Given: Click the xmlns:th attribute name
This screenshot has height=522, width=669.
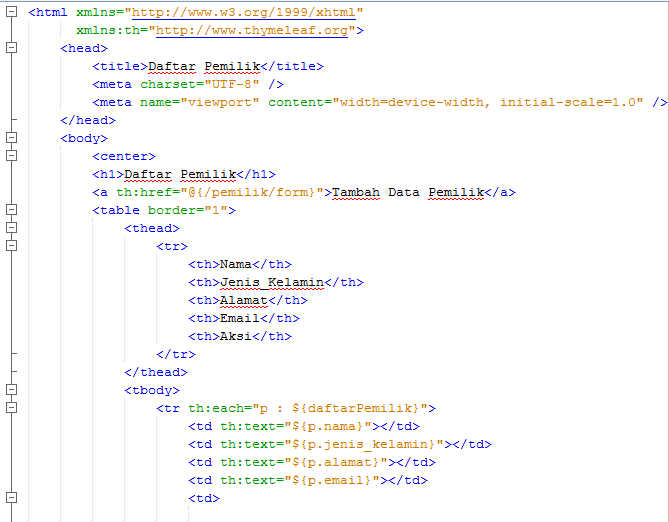Looking at the screenshot, I should [x=108, y=31].
